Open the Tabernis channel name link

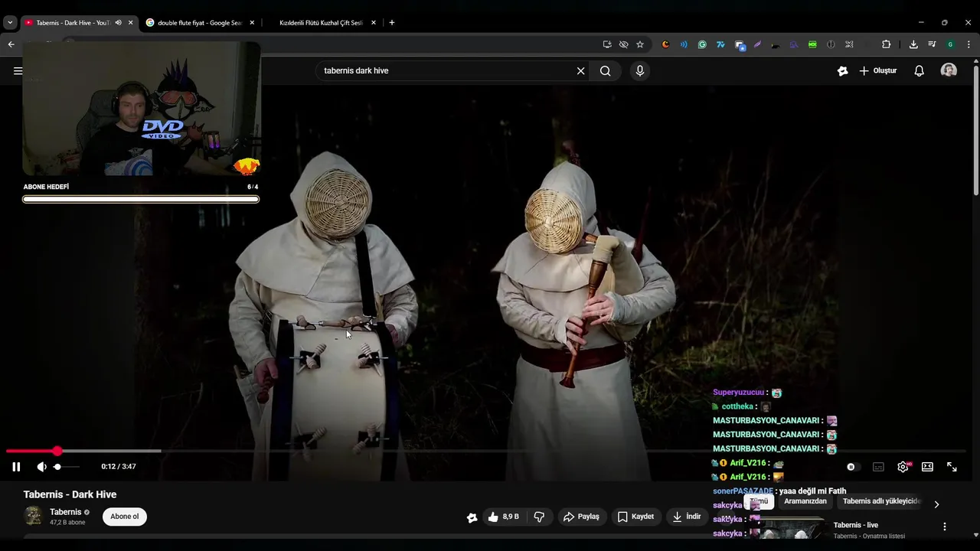click(x=65, y=512)
